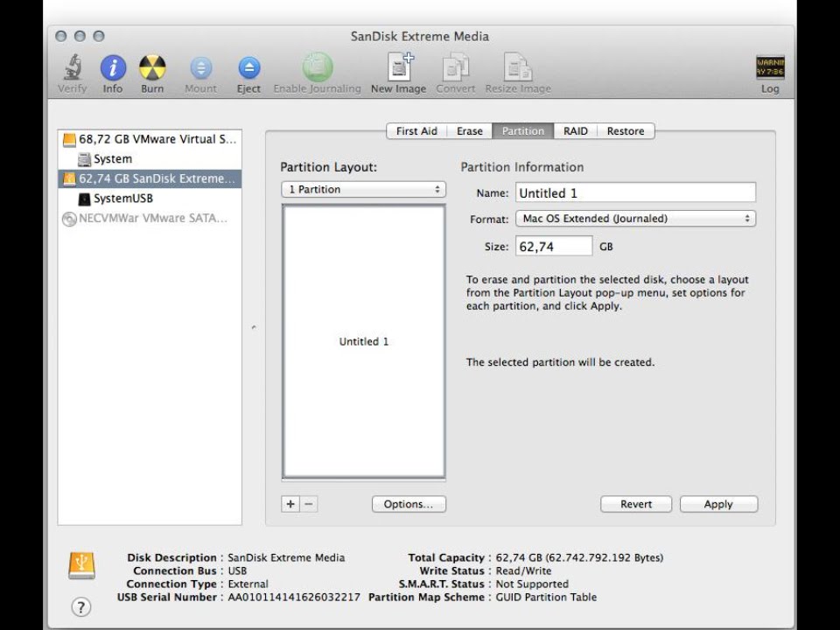Click the Not Supported S.M.A.R.T. status
Screen dimensions: 840x630
532,584
